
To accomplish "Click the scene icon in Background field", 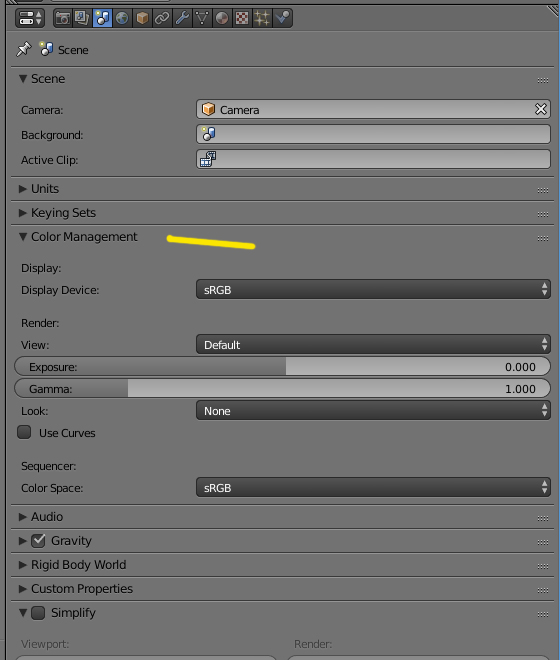I will (208, 134).
